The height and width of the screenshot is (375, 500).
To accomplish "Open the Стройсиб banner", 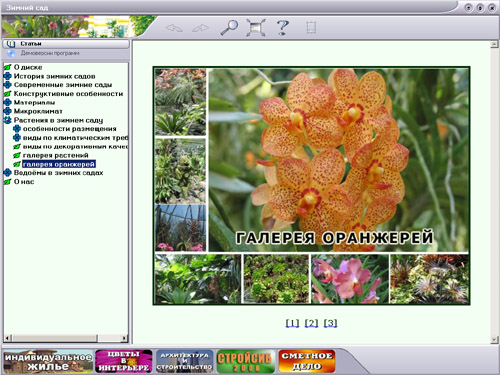I will pyautogui.click(x=246, y=361).
